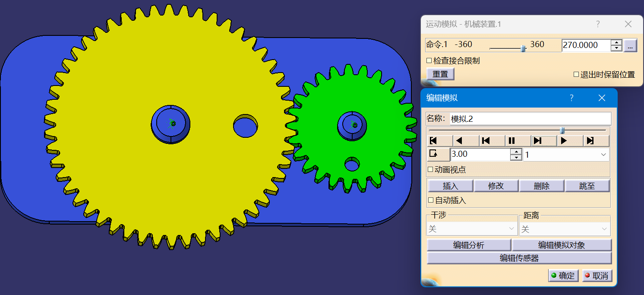This screenshot has height=295, width=644.
Task: Play the simulation forward
Action: (x=564, y=141)
